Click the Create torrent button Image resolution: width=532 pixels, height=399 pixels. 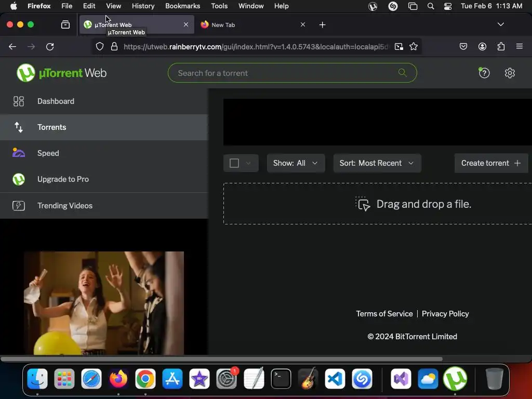pos(491,163)
